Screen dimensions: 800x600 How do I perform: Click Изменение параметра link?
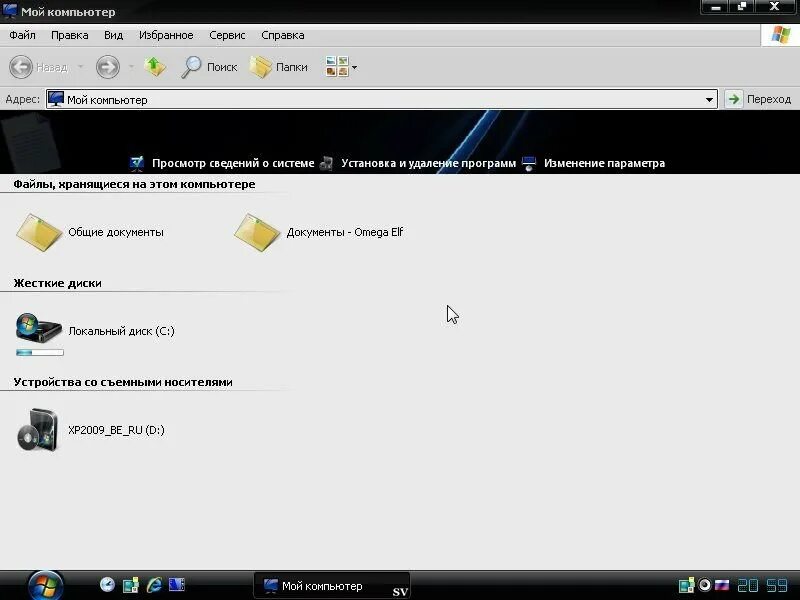point(605,163)
